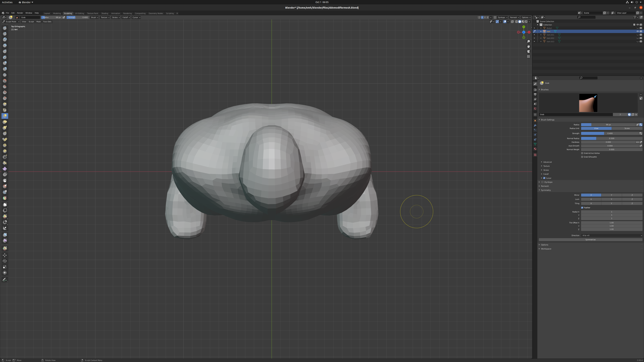Screen dimensions: 644x362
Task: Click the Grab brush preview thumbnail
Action: coord(588,103)
